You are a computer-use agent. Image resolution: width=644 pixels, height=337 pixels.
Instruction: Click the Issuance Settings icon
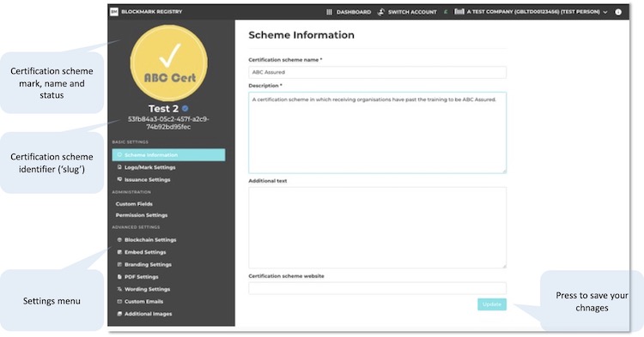point(119,179)
